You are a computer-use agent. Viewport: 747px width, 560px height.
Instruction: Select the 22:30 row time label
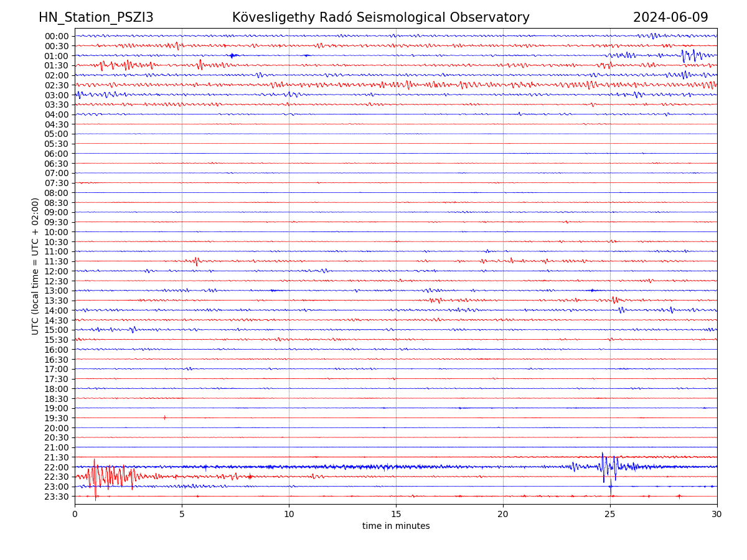pyautogui.click(x=56, y=477)
